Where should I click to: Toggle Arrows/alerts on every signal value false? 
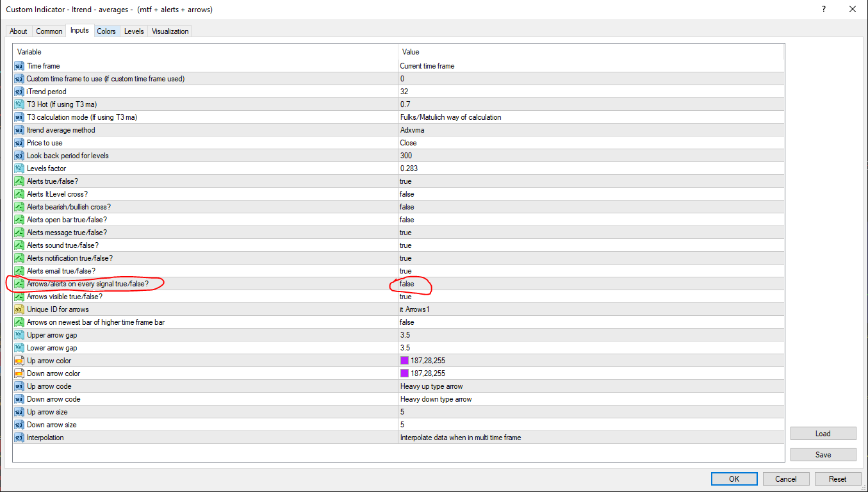pos(407,284)
